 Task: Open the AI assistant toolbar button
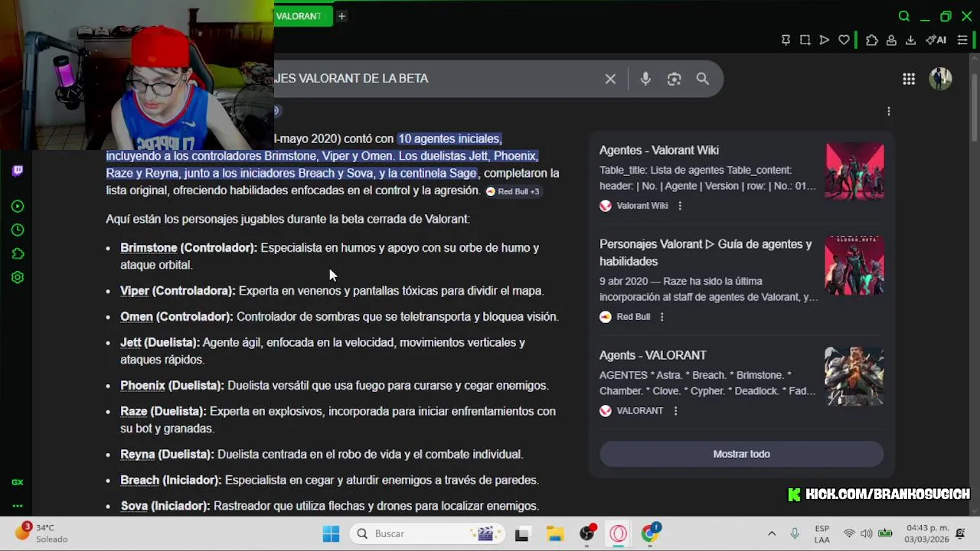[x=936, y=40]
